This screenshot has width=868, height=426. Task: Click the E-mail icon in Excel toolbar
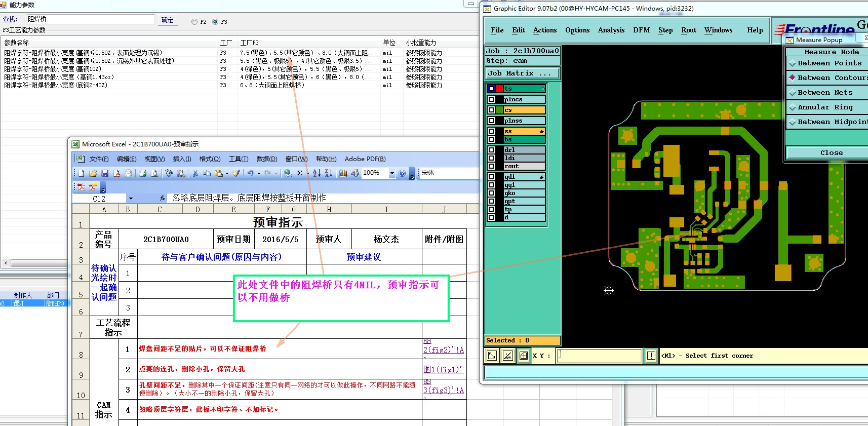click(128, 173)
